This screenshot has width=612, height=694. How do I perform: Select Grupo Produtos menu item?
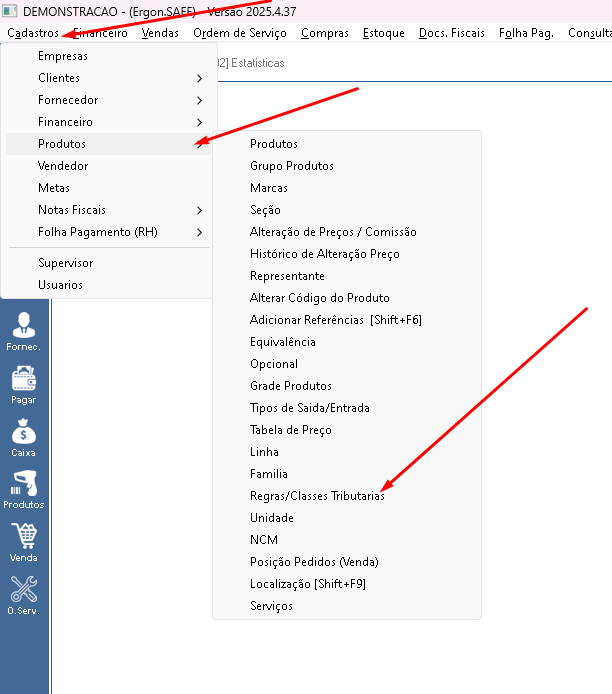click(x=292, y=166)
